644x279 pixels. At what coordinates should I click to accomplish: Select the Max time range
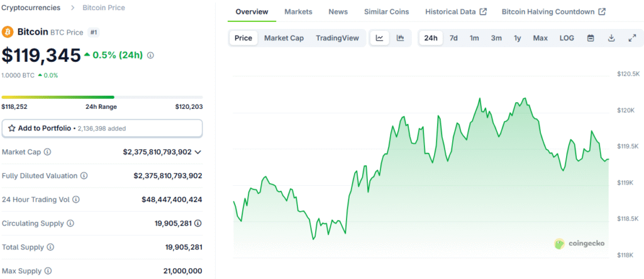click(x=540, y=38)
